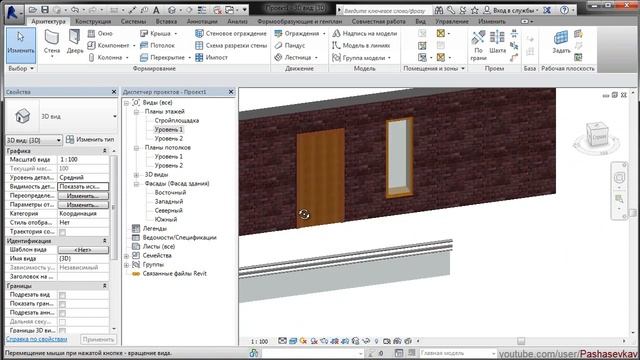Click the Text tool icon in quick access toolbar
The height and width of the screenshot is (360, 640).
156,9
